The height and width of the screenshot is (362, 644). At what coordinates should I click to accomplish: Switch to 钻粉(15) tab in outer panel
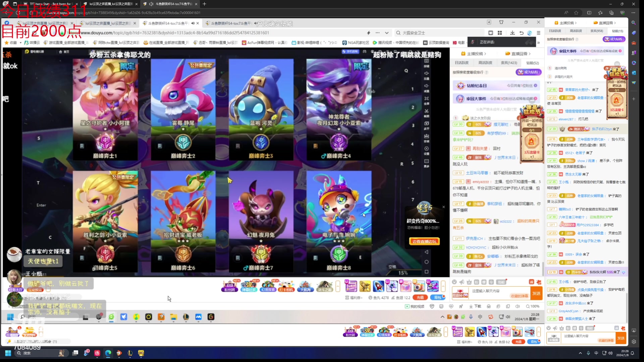pyautogui.click(x=618, y=31)
